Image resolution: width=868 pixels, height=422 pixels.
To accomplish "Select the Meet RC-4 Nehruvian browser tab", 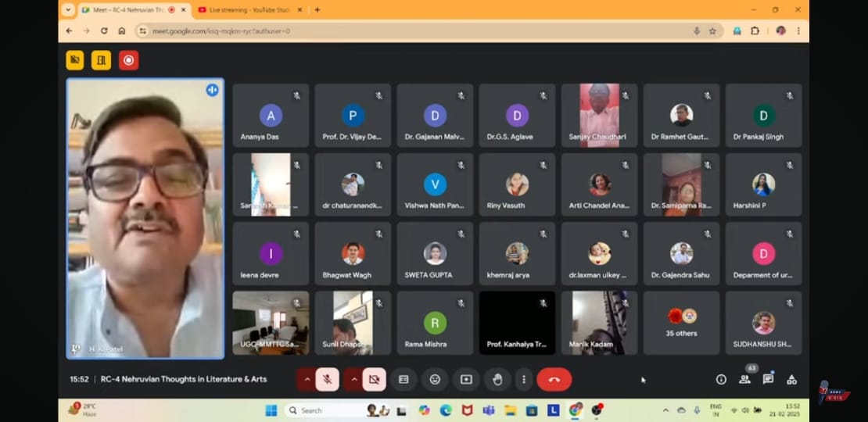I will pyautogui.click(x=125, y=9).
